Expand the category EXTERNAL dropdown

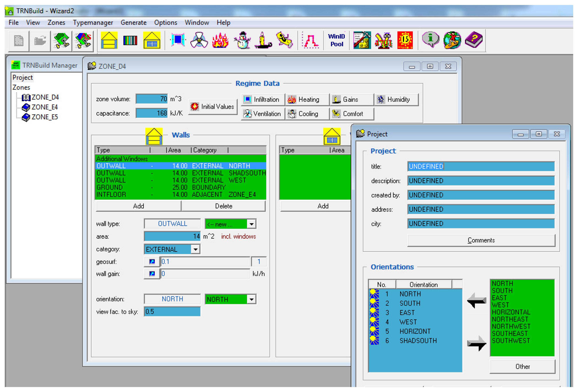click(196, 249)
